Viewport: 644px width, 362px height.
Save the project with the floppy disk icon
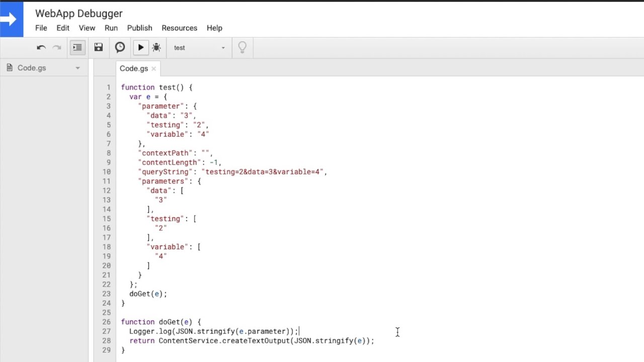tap(99, 47)
